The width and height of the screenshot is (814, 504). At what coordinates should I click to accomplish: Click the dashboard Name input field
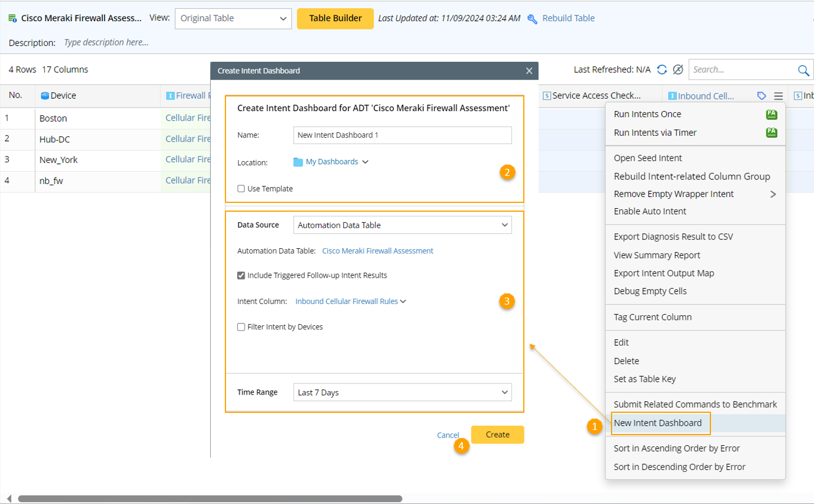[402, 135]
